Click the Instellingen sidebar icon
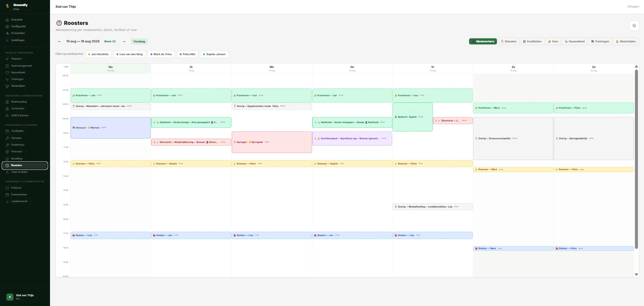The height and width of the screenshot is (306, 644). (7, 40)
